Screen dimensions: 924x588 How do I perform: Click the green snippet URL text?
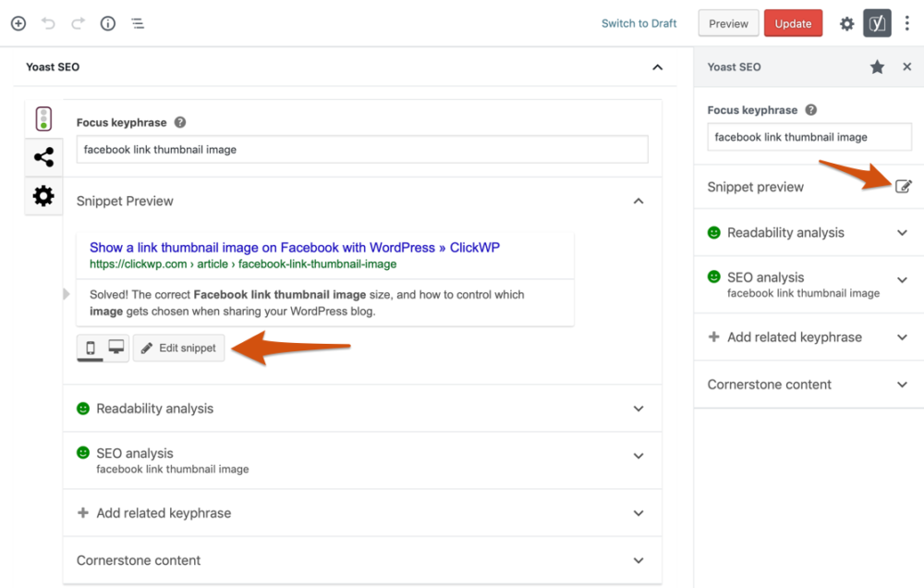click(243, 264)
